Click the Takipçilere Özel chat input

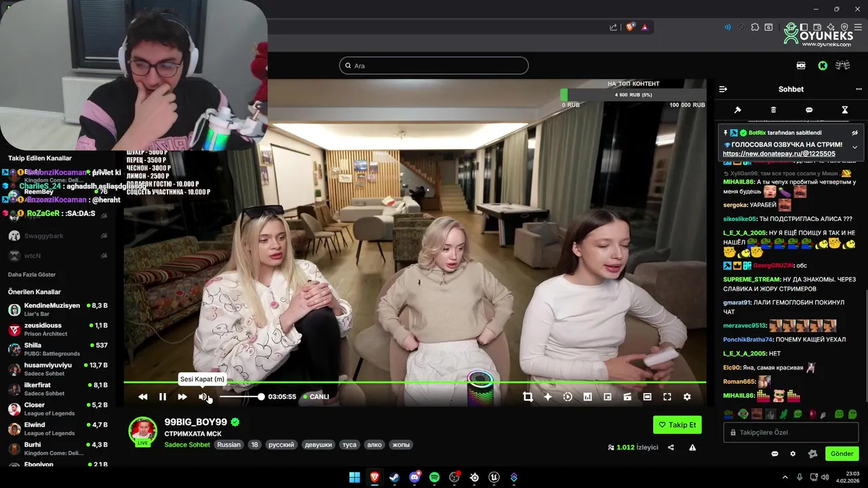coord(791,432)
